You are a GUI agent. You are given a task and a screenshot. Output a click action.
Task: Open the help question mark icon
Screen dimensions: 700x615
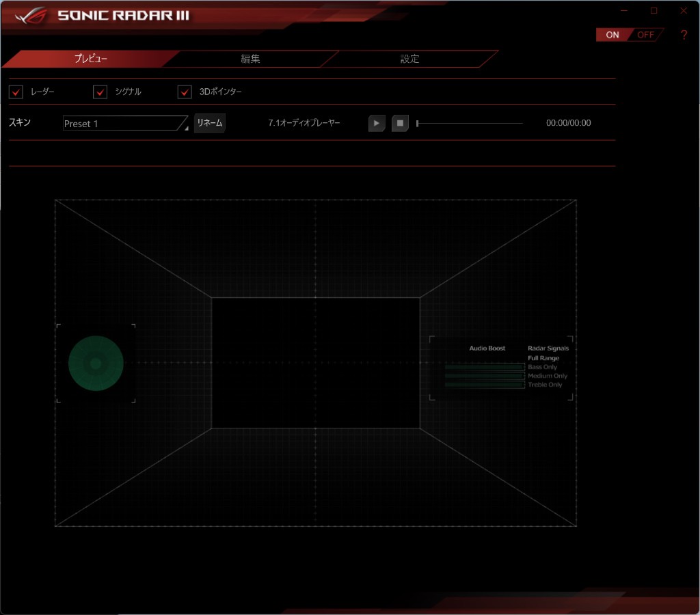click(684, 35)
